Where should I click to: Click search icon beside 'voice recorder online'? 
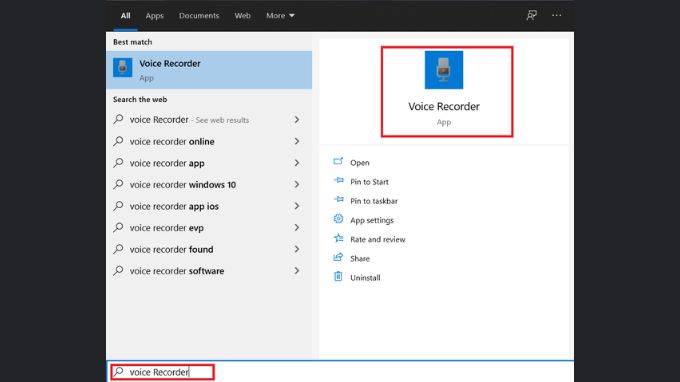[118, 141]
